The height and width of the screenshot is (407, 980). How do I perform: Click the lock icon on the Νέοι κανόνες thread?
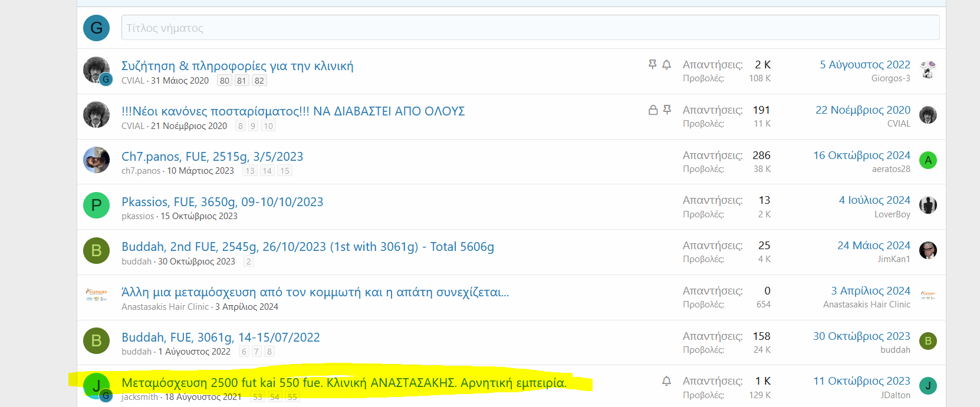[653, 110]
